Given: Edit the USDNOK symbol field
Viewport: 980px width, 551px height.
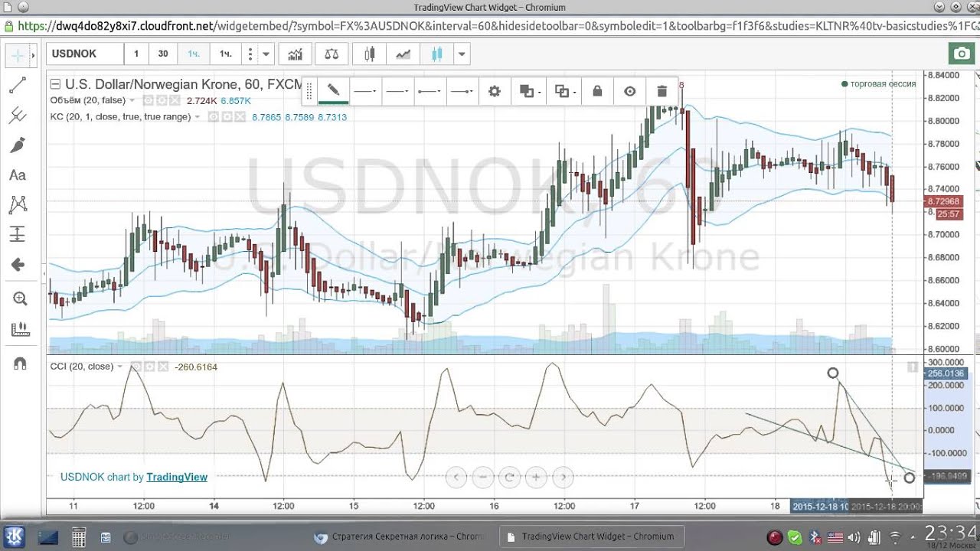Looking at the screenshot, I should click(84, 54).
